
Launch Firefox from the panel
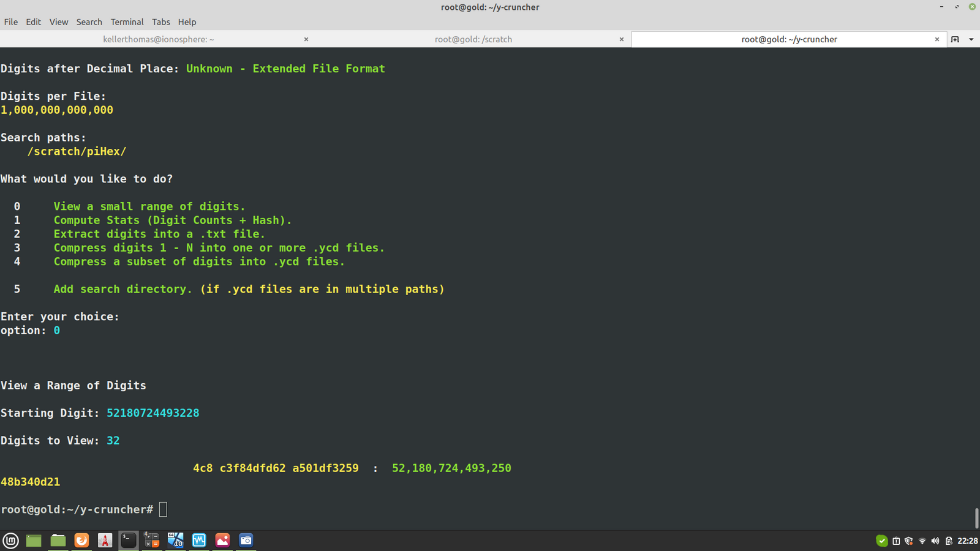click(81, 540)
